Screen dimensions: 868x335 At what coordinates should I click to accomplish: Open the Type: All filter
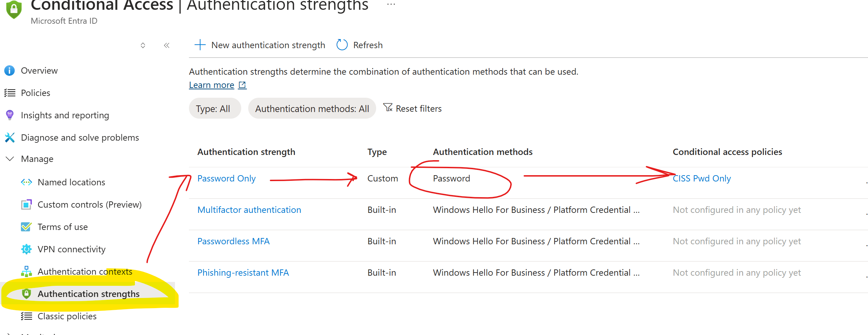215,109
